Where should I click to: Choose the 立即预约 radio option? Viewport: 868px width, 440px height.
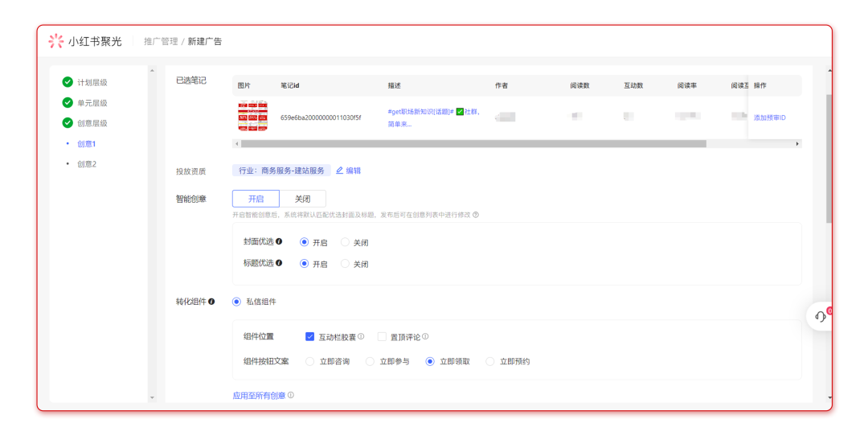(x=490, y=362)
